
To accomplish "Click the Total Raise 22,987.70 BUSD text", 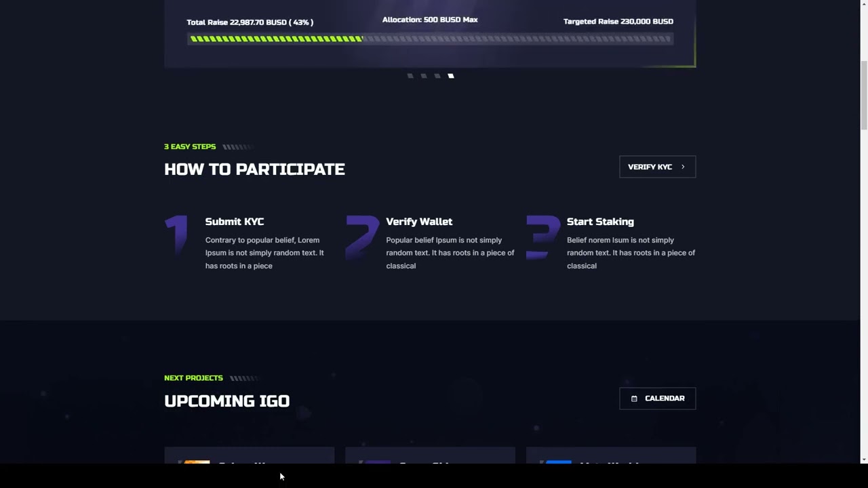I will pyautogui.click(x=250, y=22).
